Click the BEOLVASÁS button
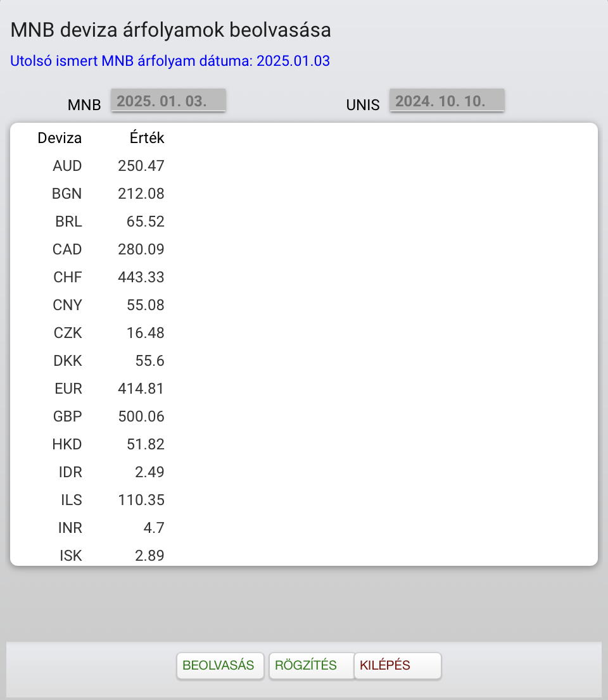This screenshot has height=700, width=608. [x=220, y=666]
